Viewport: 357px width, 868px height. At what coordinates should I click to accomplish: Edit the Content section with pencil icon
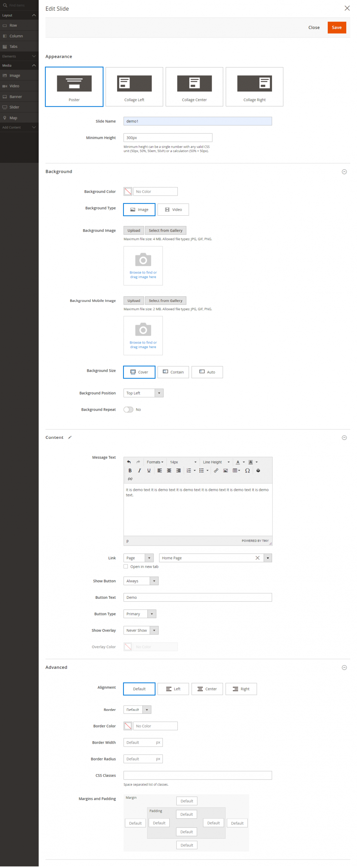70,437
